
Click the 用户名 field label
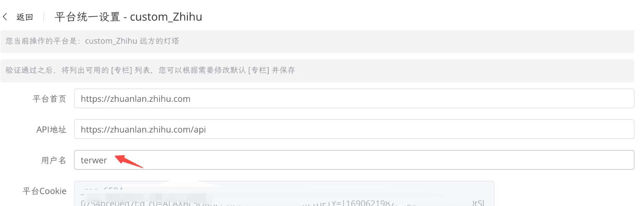point(54,160)
